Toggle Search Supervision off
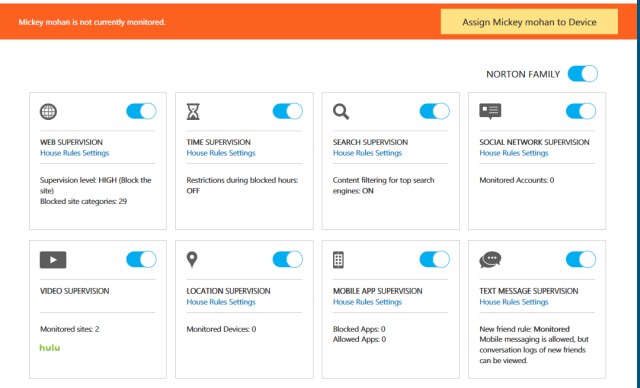The image size is (640, 388). click(434, 111)
